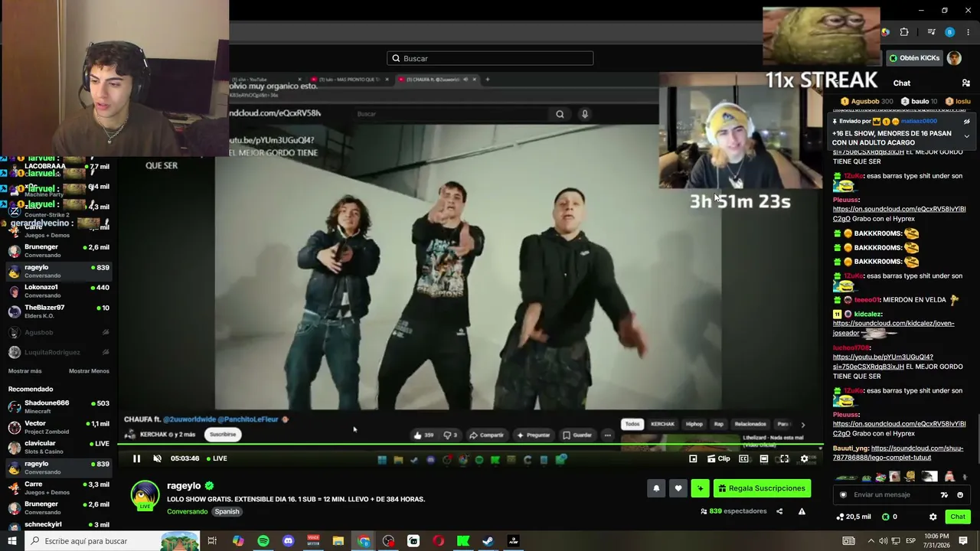Screen dimensions: 980x551
Task: Open the Windows Start menu
Action: 12,541
